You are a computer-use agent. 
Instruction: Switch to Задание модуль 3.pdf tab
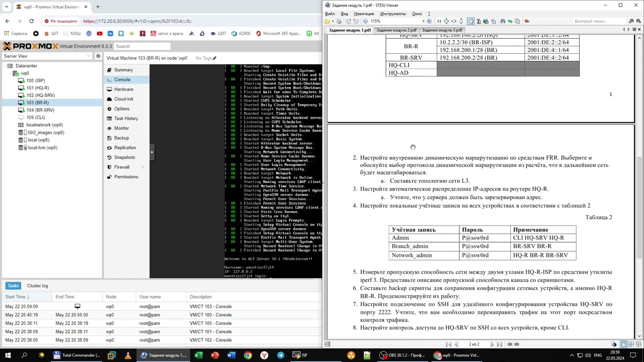442,30
